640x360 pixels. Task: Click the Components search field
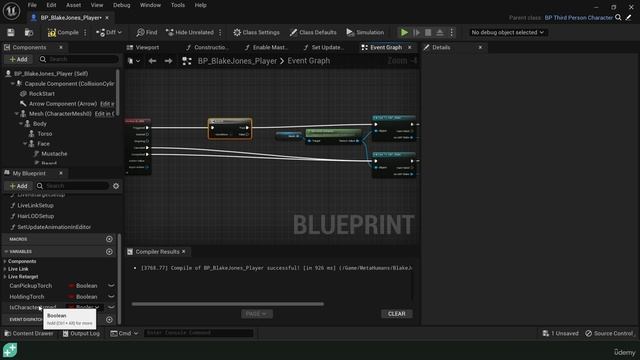pyautogui.click(x=78, y=59)
